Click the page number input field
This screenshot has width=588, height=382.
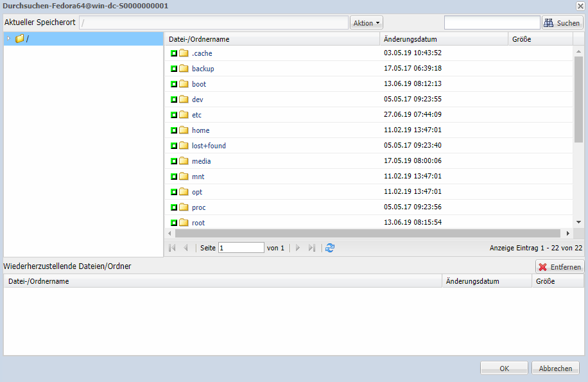(241, 248)
